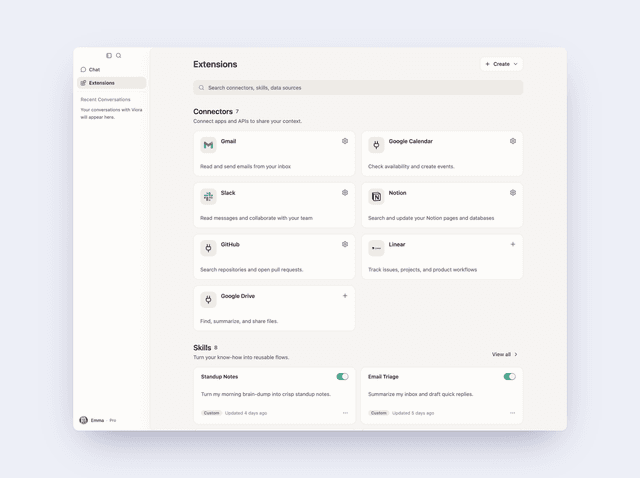Click the Custom tag on Email Triage
The height and width of the screenshot is (478, 640).
tap(378, 413)
